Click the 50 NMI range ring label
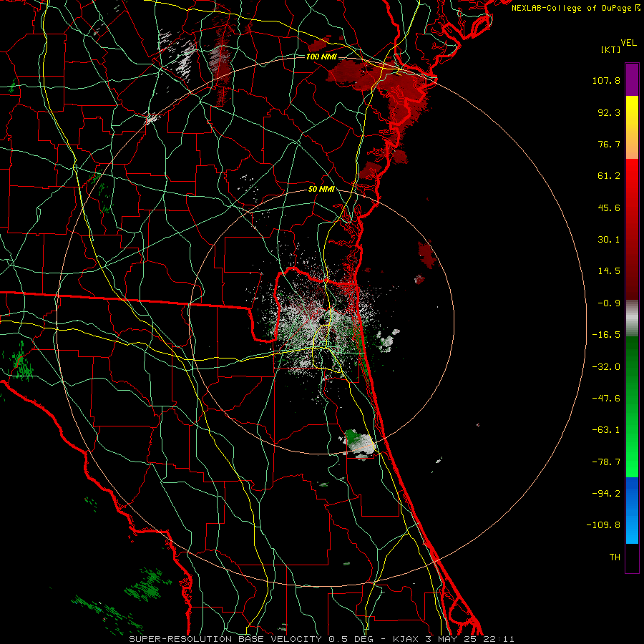This screenshot has height=644, width=644. [321, 190]
